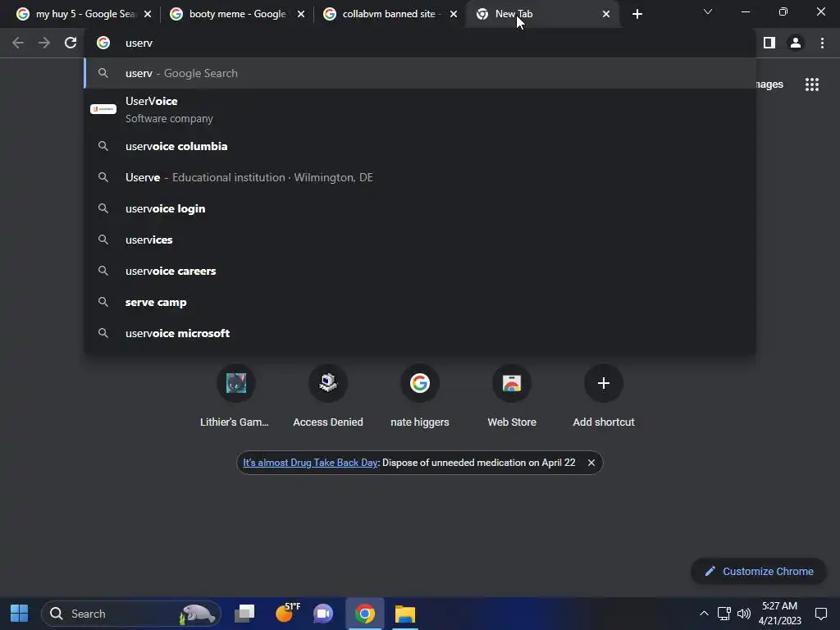Dismiss the Drug Take Back Day notice
The height and width of the screenshot is (630, 840).
tap(591, 463)
